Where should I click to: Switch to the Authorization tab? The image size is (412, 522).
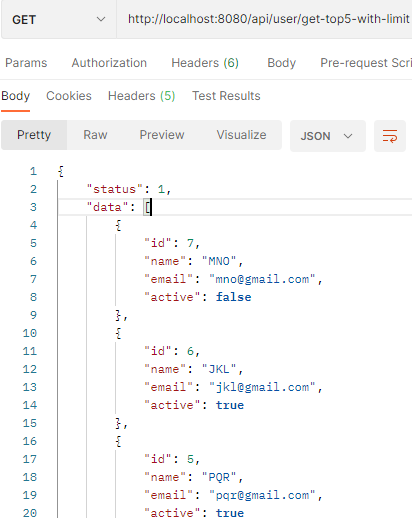click(x=109, y=63)
